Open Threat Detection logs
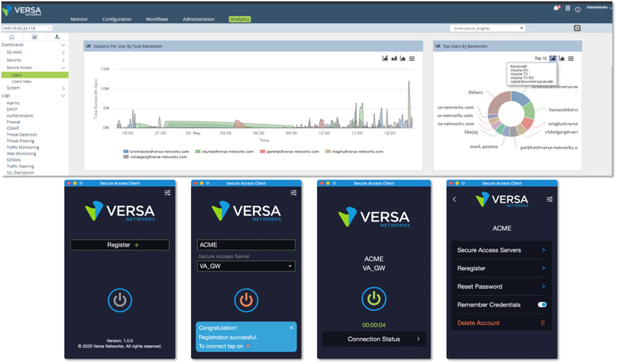617x364 pixels. [22, 135]
